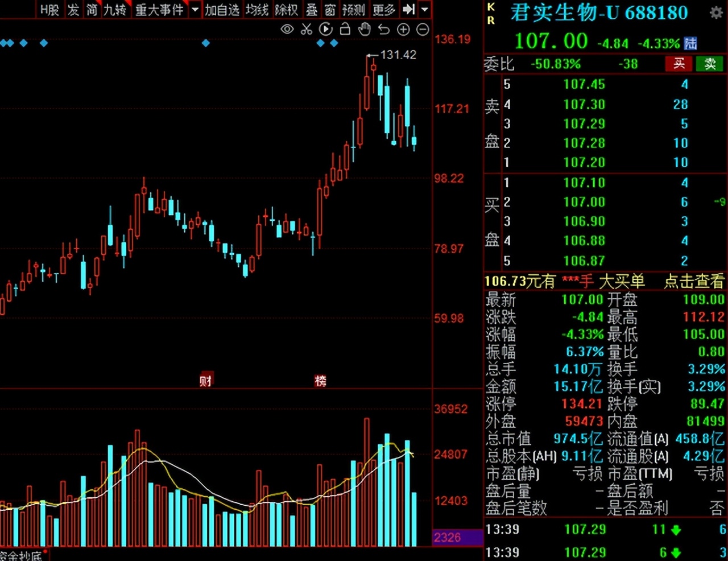Click the 最高 value 112.12

[x=704, y=317]
